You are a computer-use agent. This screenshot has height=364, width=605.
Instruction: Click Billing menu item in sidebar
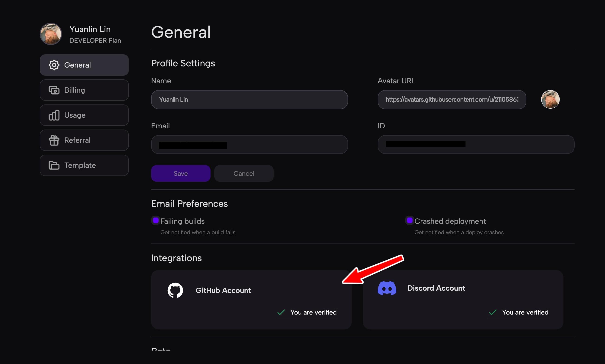coord(85,89)
